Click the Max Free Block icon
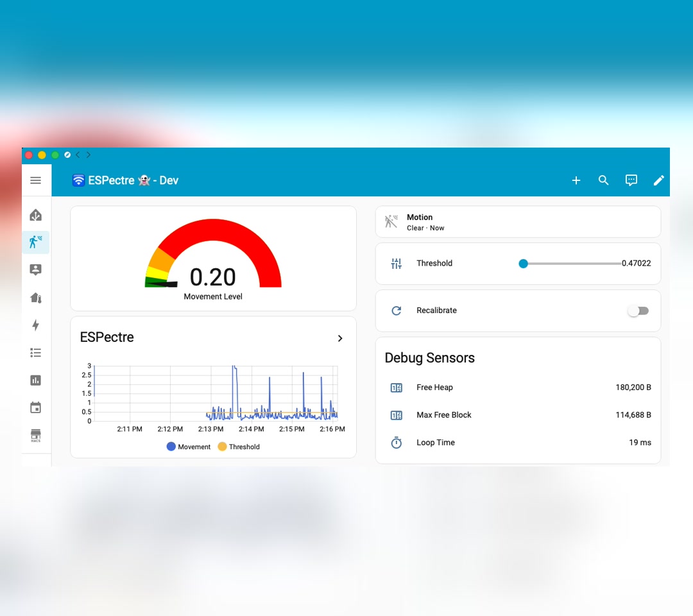693x616 pixels. pos(397,415)
